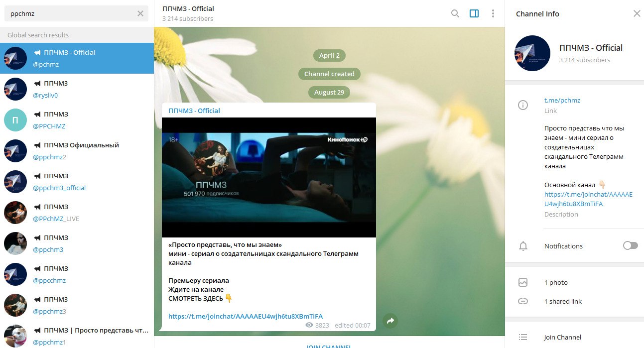
Task: Select search result @PPCHMZ
Action: 77,120
